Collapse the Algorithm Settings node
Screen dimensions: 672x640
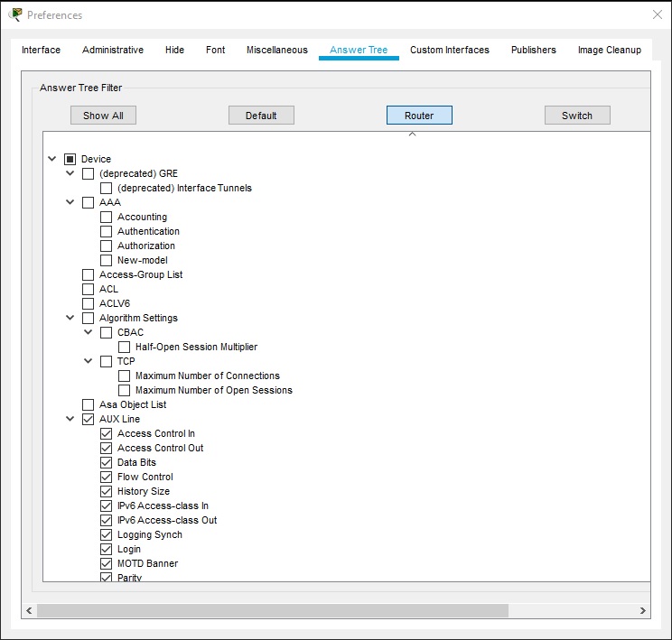pos(70,318)
